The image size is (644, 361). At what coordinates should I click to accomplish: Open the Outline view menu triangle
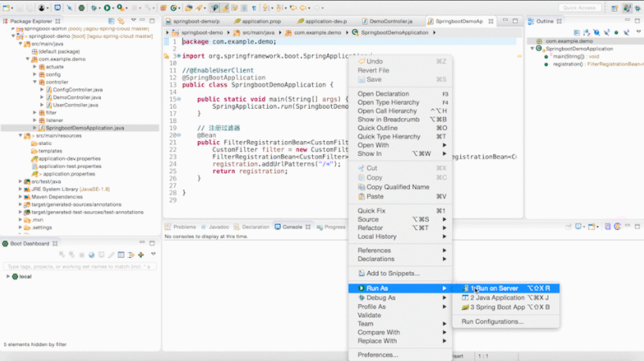coord(638,32)
